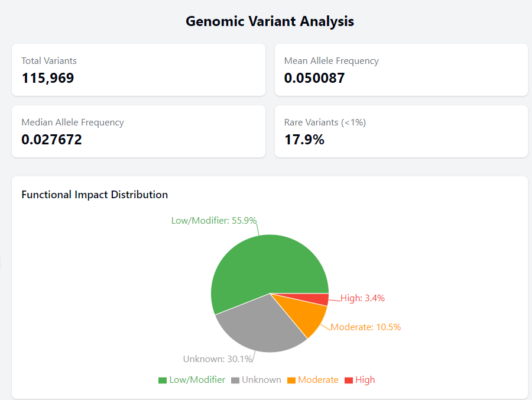This screenshot has height=400, width=532.
Task: Click the "Unknown: 30.1%" chart label
Action: 218,359
